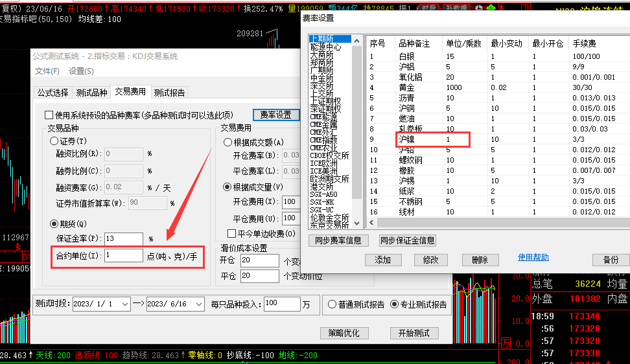Image resolution: width=630 pixels, height=364 pixels.
Task: Click exchange list scroll-down arrow
Action: [356, 223]
